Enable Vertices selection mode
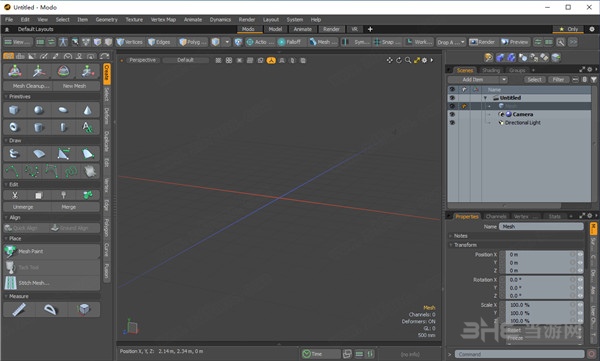600x361 pixels. tap(130, 42)
